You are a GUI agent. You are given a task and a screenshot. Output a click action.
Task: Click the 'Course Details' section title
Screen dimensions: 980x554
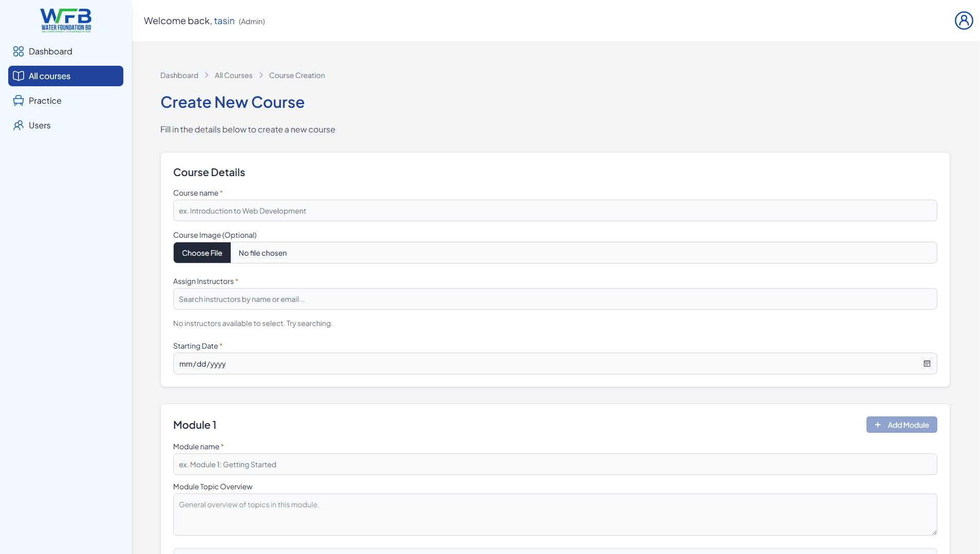tap(209, 173)
